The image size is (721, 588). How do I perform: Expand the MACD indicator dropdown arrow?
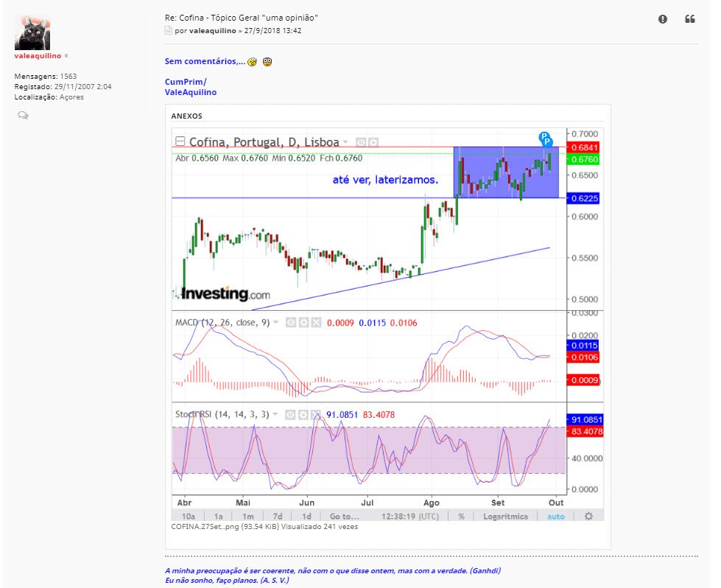276,322
